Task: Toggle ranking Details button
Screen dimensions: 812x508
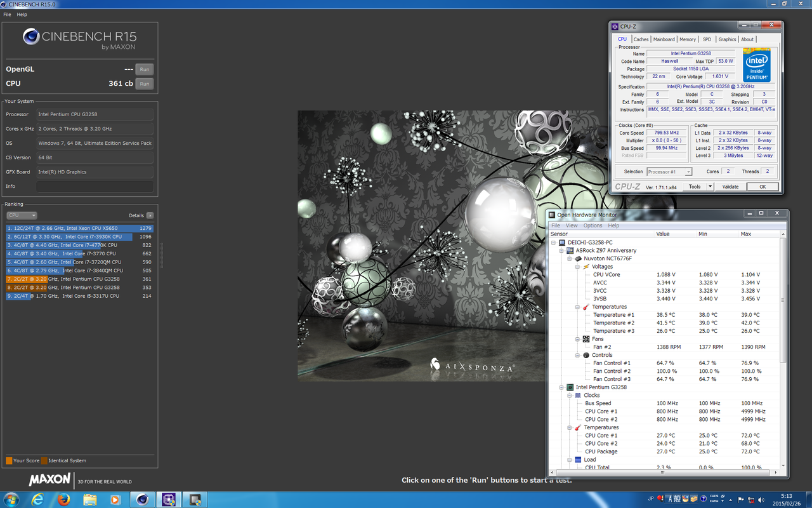Action: [x=150, y=215]
